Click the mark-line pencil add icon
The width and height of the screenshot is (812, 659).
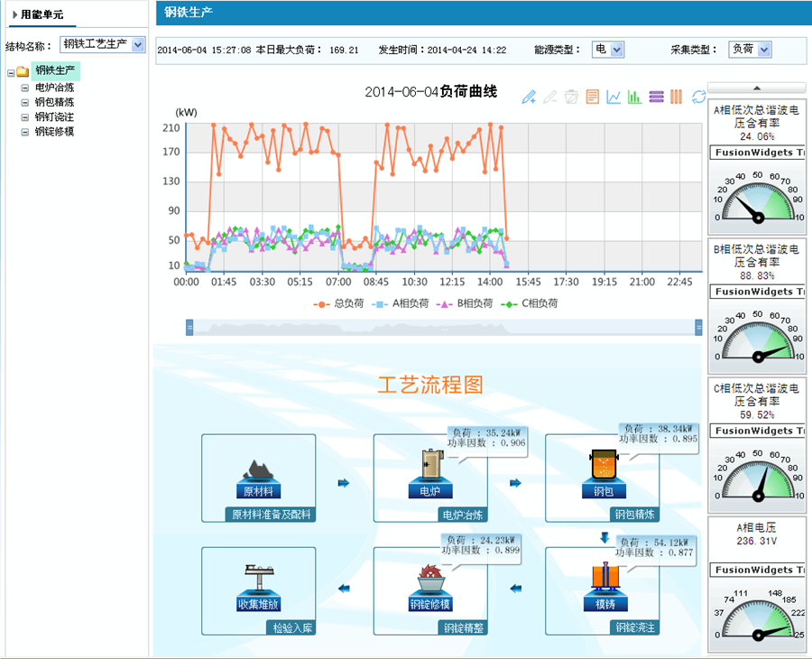pyautogui.click(x=529, y=97)
